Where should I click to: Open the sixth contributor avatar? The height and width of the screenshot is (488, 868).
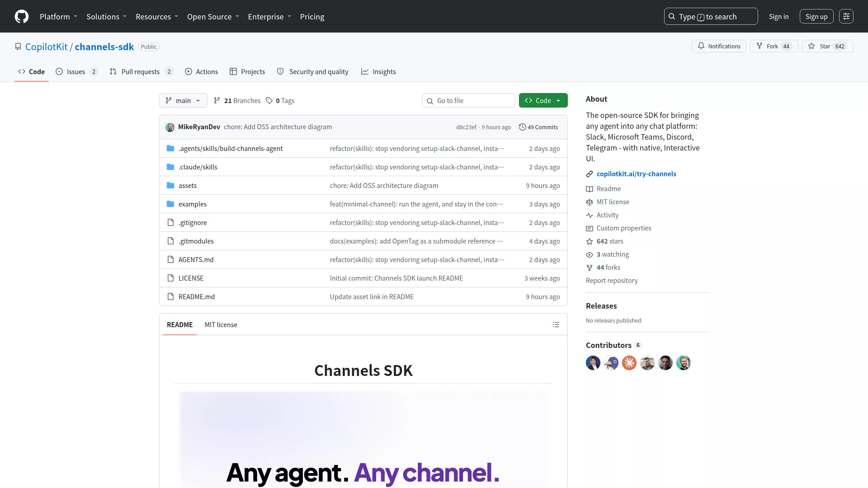(684, 363)
